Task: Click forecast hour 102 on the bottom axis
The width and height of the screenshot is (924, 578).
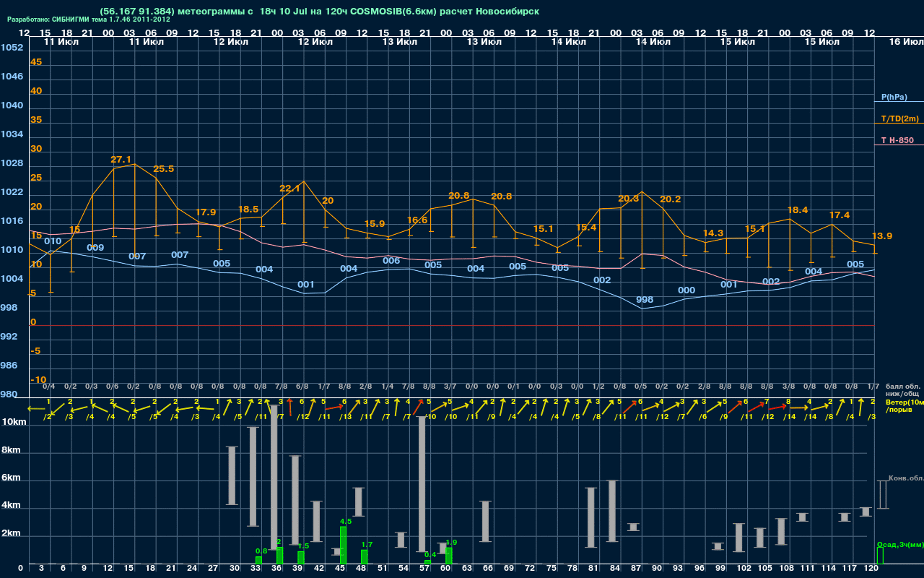Action: (x=744, y=569)
